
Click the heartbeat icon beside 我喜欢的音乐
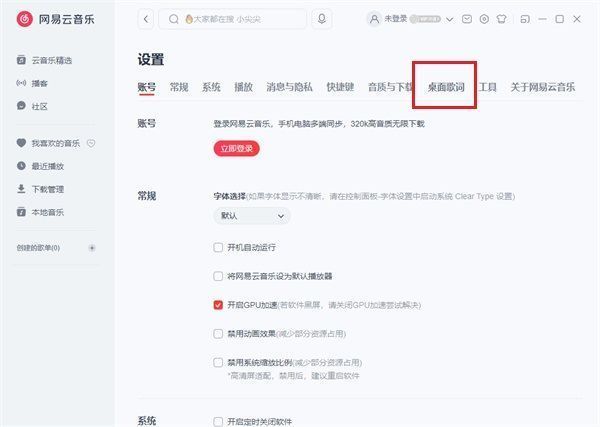coord(90,143)
